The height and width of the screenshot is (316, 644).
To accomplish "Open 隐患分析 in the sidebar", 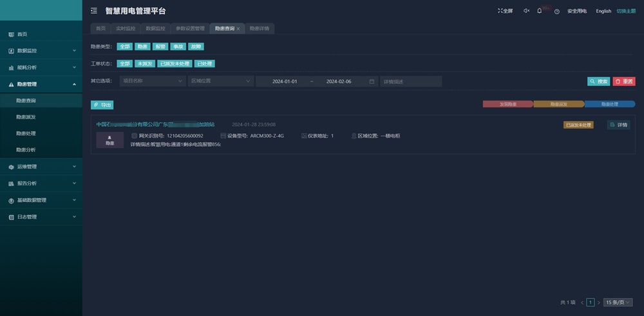I will click(x=26, y=150).
